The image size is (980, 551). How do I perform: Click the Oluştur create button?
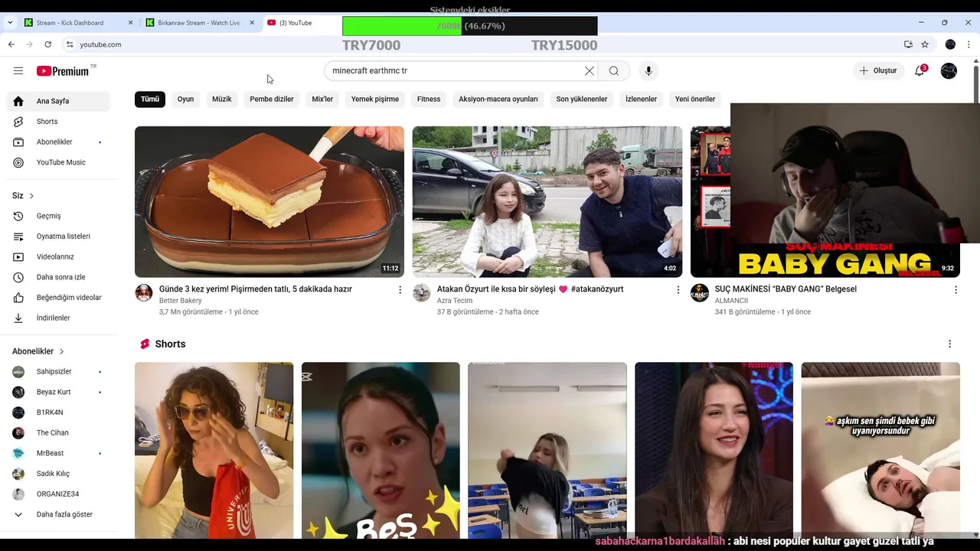click(x=878, y=71)
